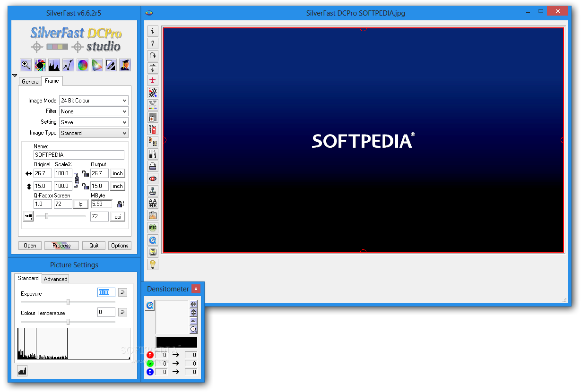This screenshot has height=392, width=581.
Task: Click the printer icon in vertical toolbar
Action: click(153, 166)
